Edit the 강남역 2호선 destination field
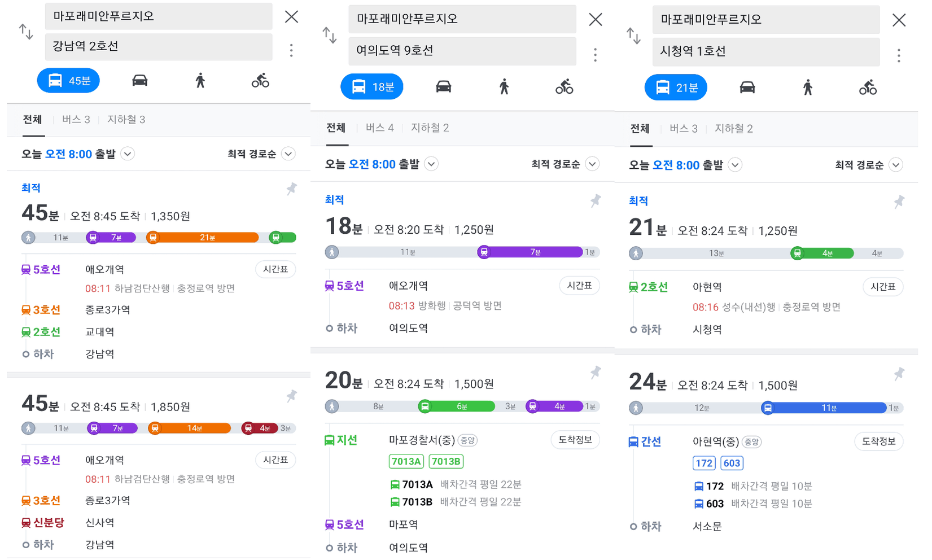Screen dimensions: 932x560 [x=159, y=46]
